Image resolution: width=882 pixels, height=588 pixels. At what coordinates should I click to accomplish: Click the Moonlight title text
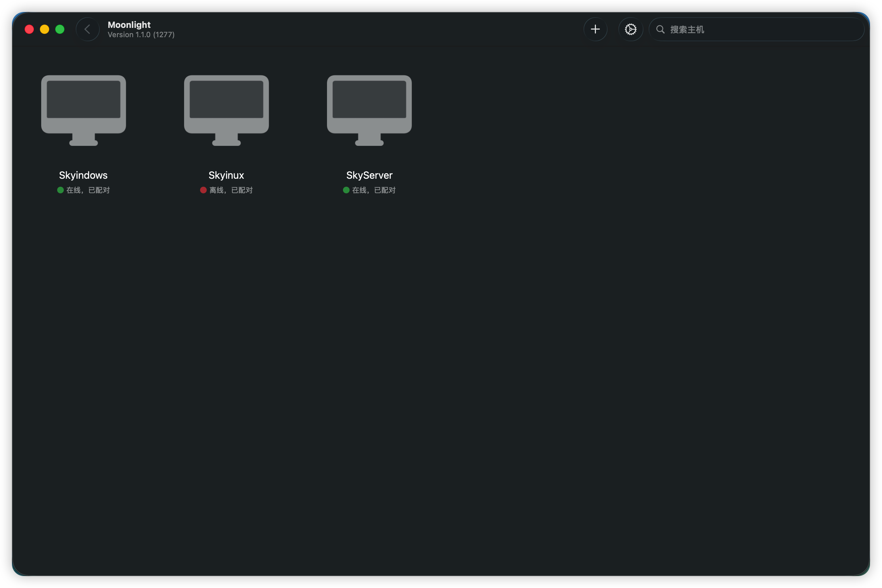(x=129, y=25)
